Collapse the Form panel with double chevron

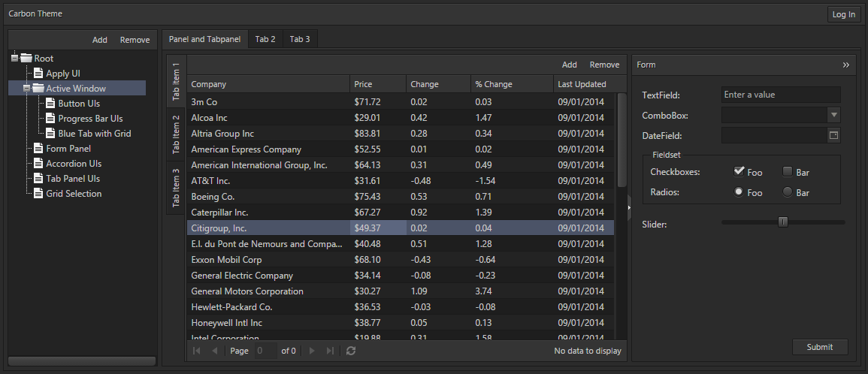click(846, 65)
